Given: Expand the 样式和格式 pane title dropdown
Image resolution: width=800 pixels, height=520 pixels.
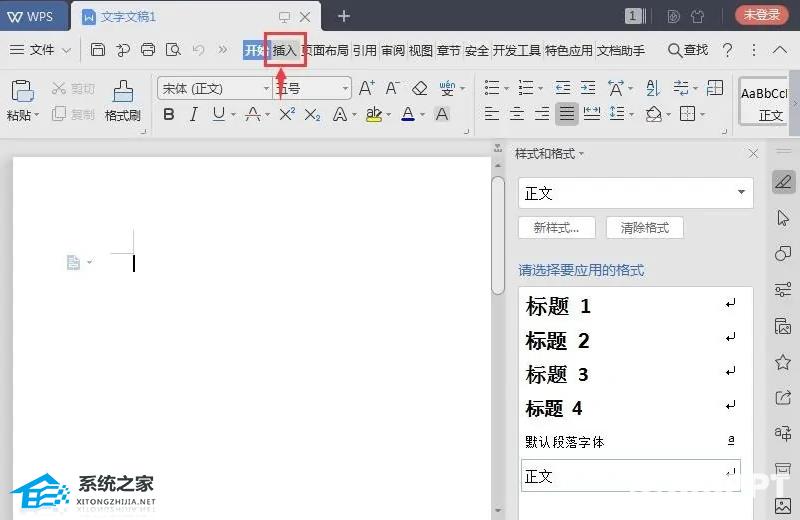Looking at the screenshot, I should click(581, 154).
